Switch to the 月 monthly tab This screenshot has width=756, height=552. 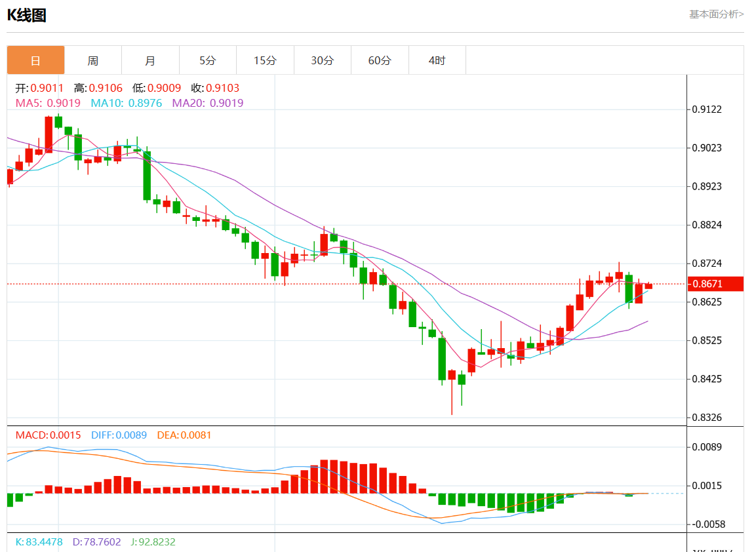coord(150,60)
